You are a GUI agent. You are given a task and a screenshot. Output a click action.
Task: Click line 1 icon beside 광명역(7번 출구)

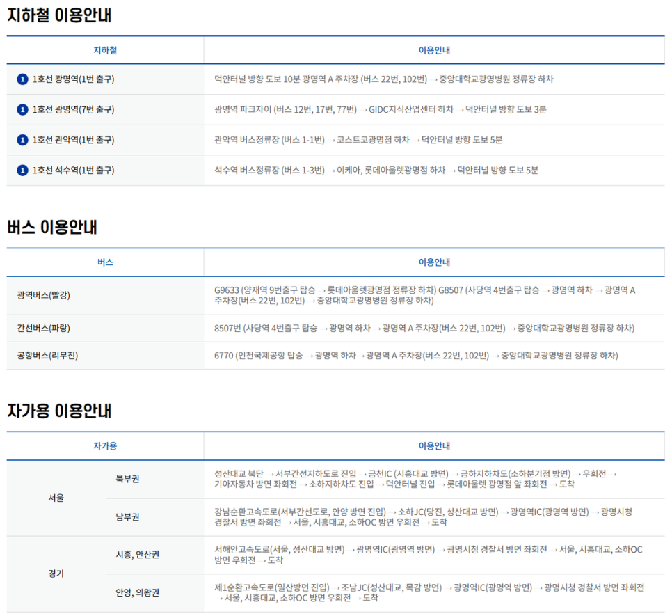[x=22, y=110]
